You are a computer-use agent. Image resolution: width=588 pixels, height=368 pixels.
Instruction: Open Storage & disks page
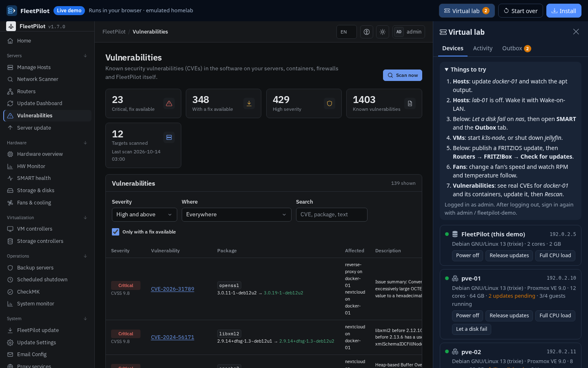coord(47,191)
